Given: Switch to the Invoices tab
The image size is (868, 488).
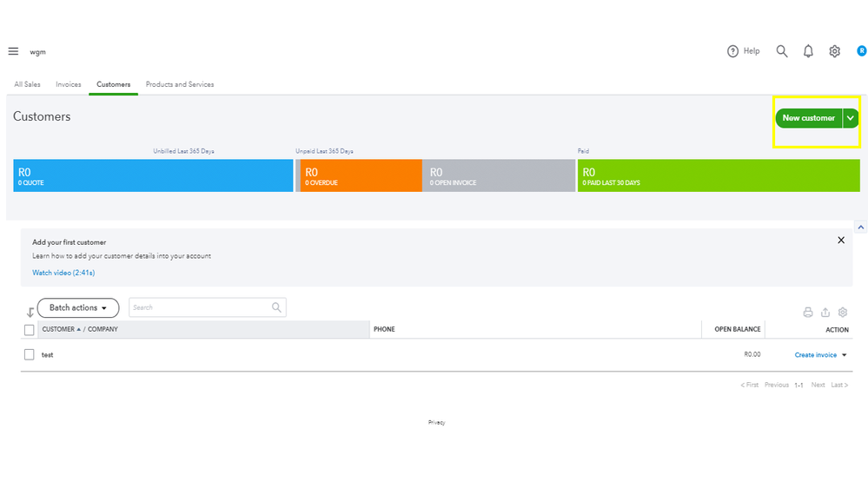Looking at the screenshot, I should [x=69, y=84].
